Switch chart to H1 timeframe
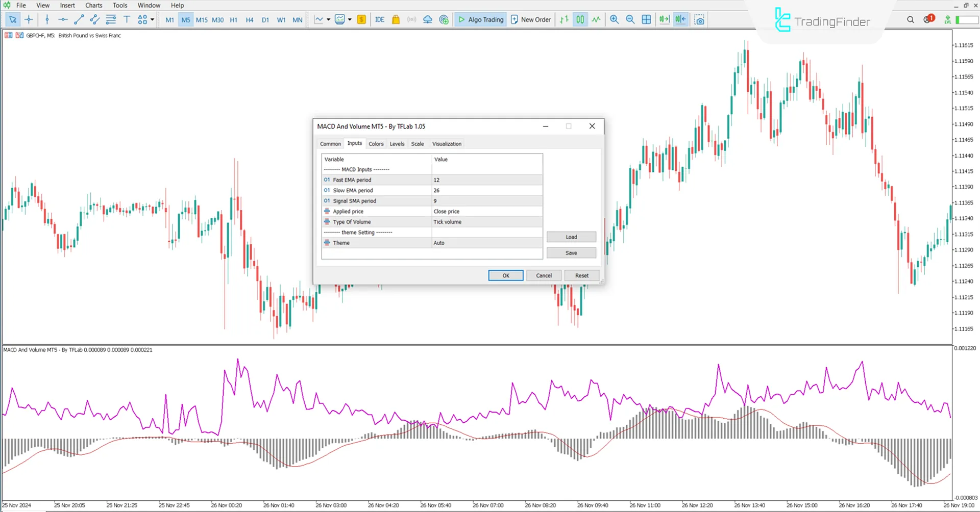The width and height of the screenshot is (980, 512). (x=233, y=20)
